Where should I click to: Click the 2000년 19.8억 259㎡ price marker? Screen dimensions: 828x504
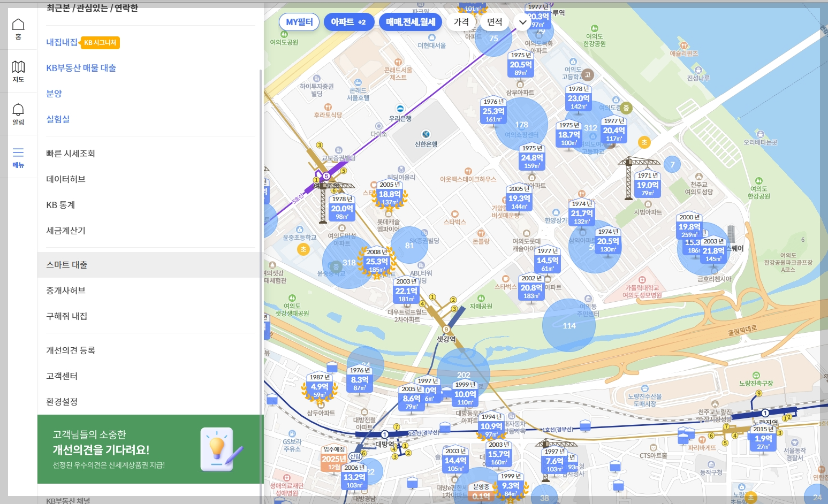pyautogui.click(x=689, y=226)
